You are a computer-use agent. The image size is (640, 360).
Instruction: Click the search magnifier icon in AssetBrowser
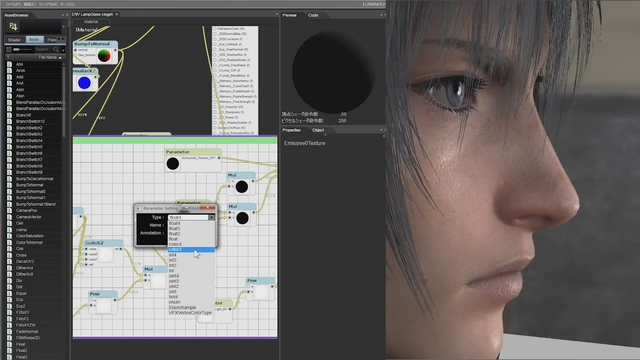(x=56, y=49)
